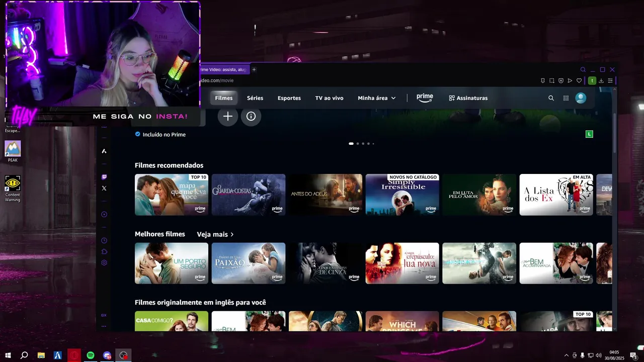The height and width of the screenshot is (362, 644).
Task: Click the browser address bar URL
Action: 217,80
